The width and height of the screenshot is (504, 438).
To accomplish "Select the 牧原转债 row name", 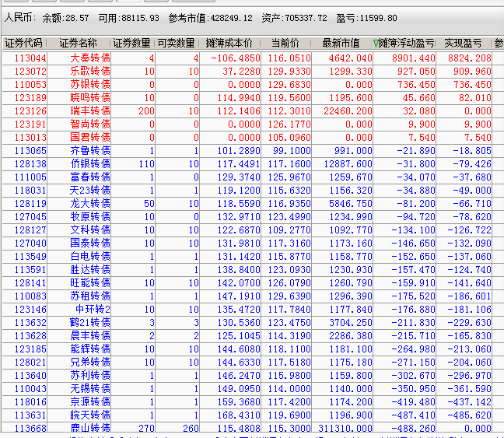I will [x=90, y=217].
